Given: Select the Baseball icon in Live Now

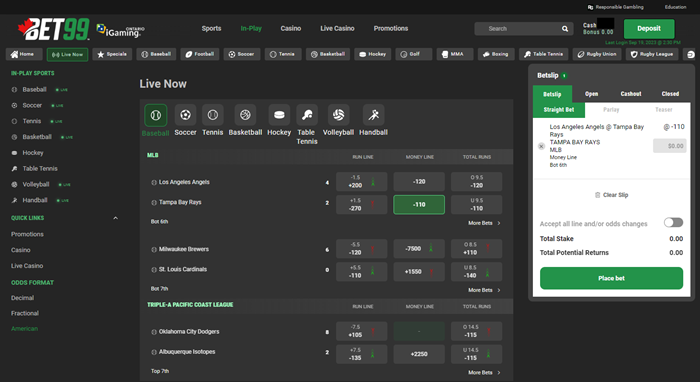Looking at the screenshot, I should [x=155, y=115].
